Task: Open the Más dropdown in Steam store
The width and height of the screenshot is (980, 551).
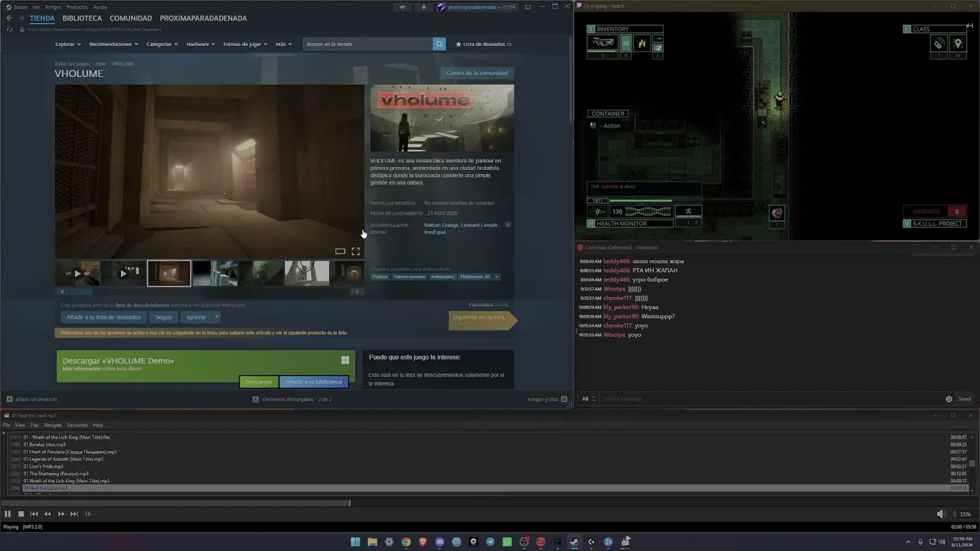Action: click(284, 44)
